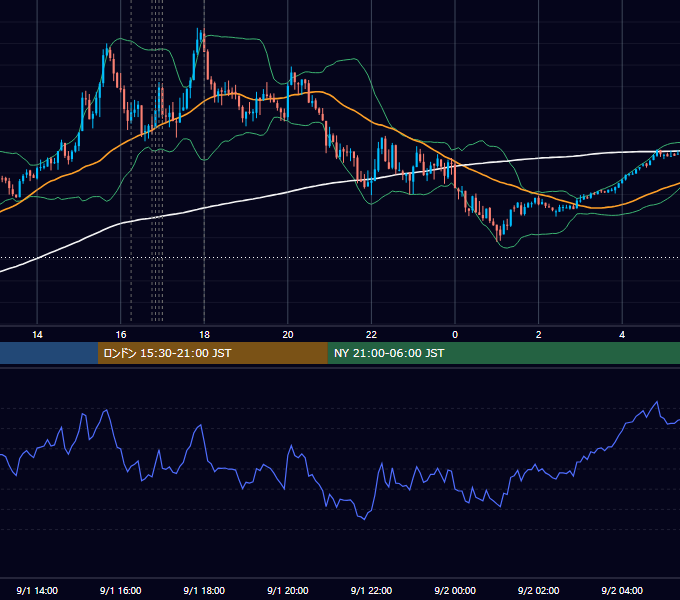The width and height of the screenshot is (680, 600).
Task: Click the 9/1 14:00 time label
Action: (37, 590)
